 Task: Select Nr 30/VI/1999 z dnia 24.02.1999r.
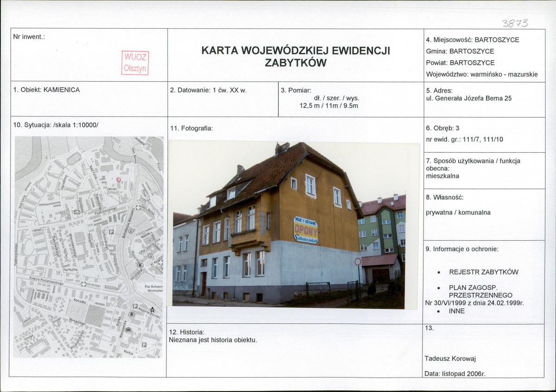coord(474,303)
